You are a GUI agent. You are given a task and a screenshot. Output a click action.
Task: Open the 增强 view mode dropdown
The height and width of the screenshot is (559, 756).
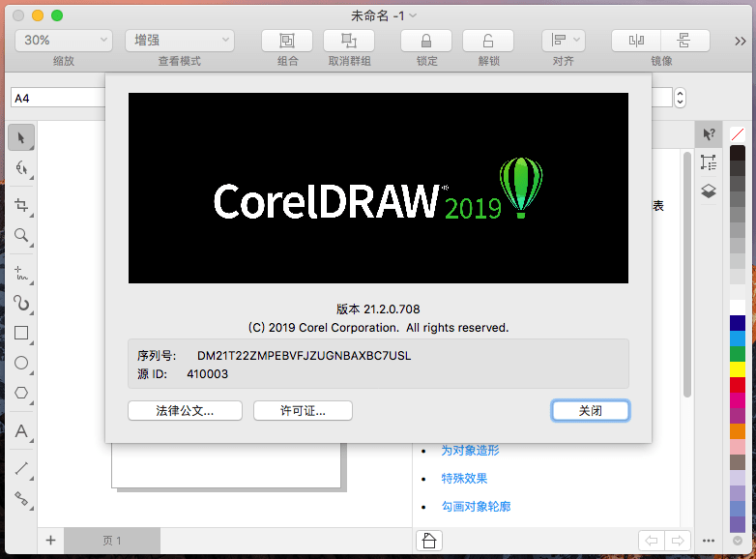point(180,41)
